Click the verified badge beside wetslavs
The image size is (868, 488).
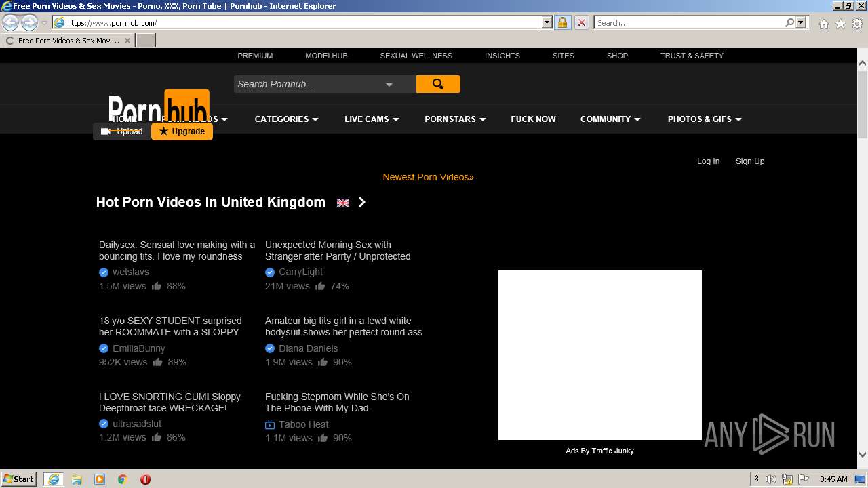[104, 272]
